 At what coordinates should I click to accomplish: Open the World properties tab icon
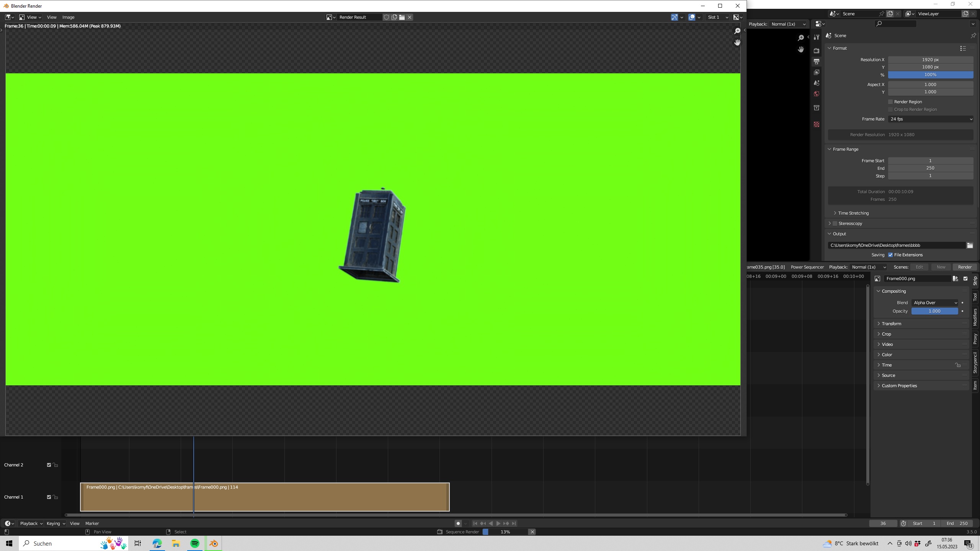tap(817, 94)
